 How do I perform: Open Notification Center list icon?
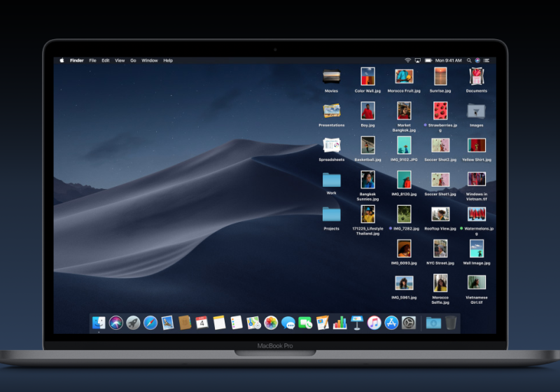(486, 60)
